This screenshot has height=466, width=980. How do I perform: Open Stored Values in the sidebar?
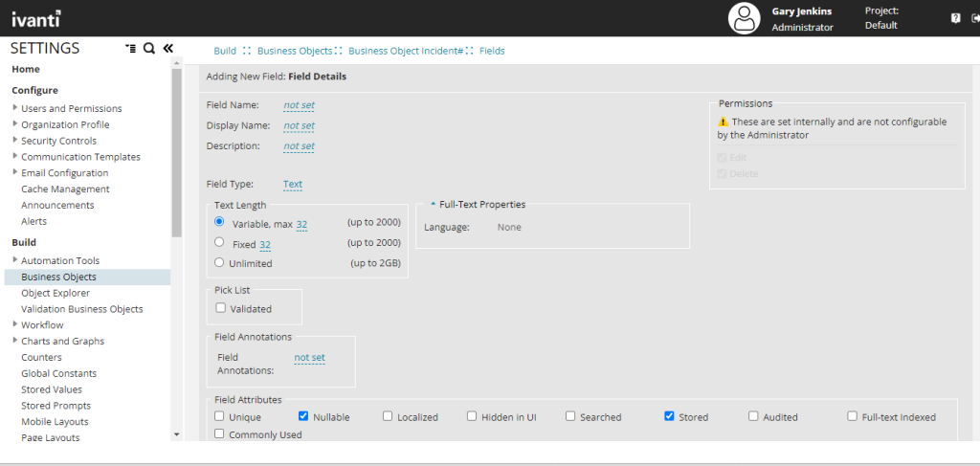[52, 389]
